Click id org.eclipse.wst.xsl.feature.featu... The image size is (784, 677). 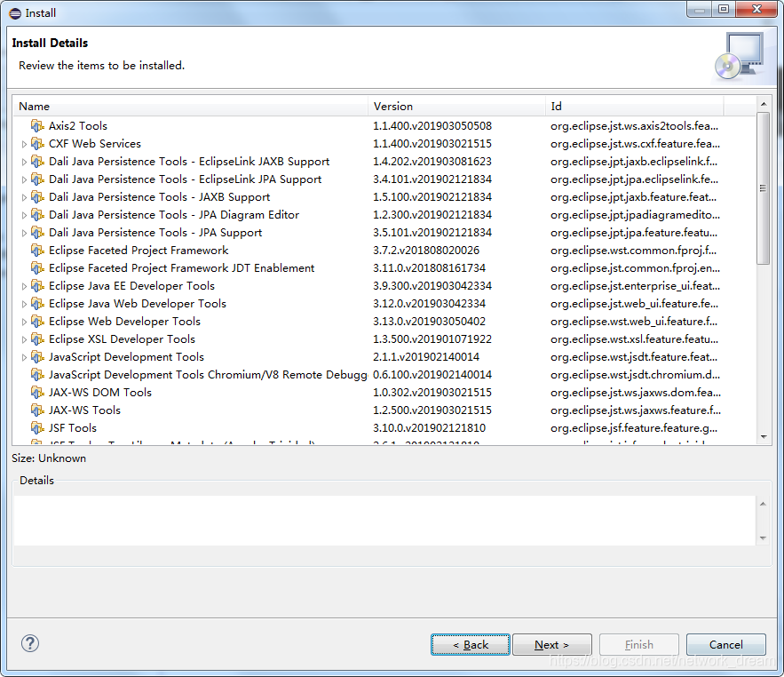pyautogui.click(x=634, y=338)
